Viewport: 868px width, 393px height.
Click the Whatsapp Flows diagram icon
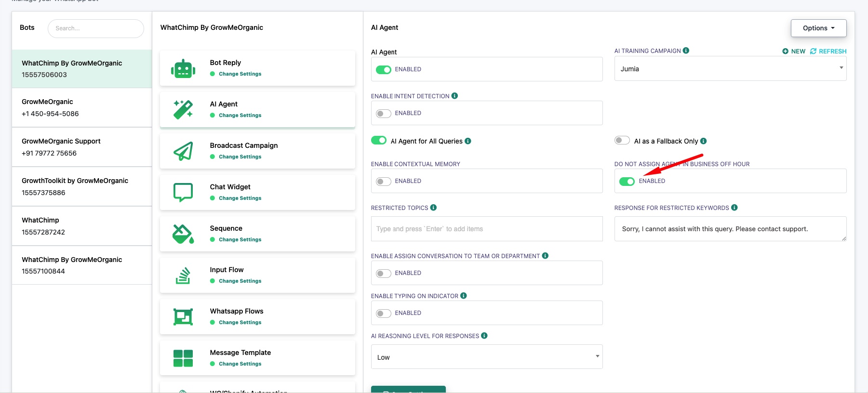point(183,317)
